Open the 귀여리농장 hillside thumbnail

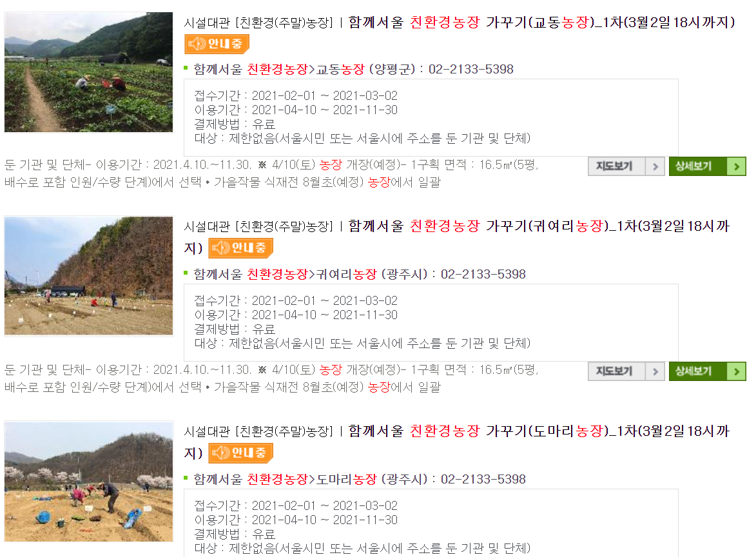coord(89,276)
